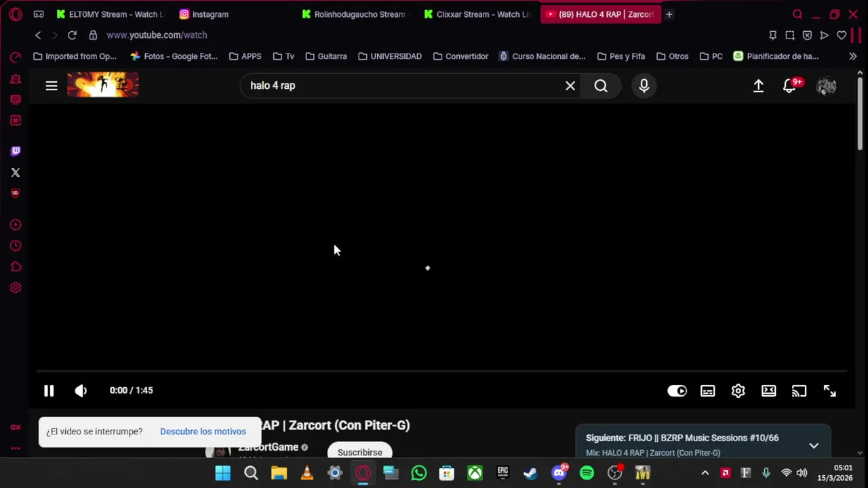The image size is (868, 488).
Task: Open the UNIVERSIDAD bookmarks folder
Action: click(390, 56)
